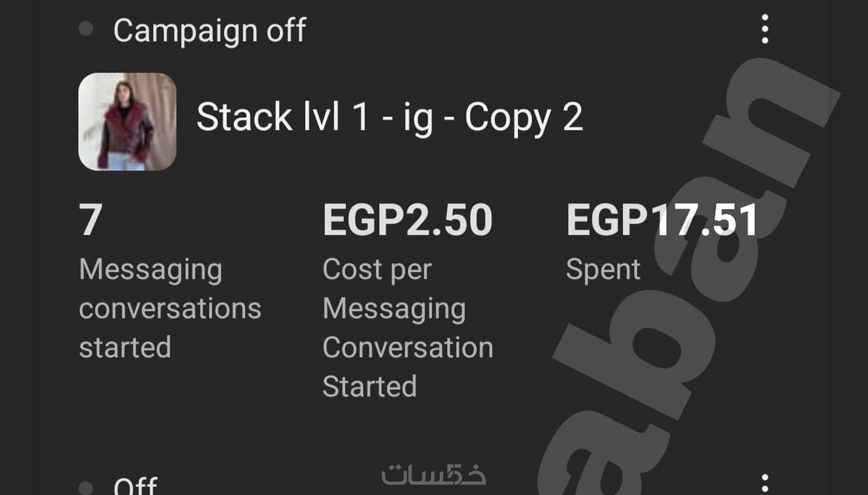The width and height of the screenshot is (868, 495).
Task: Click "Copy 2" at the end of the campaign name
Action: point(523,117)
